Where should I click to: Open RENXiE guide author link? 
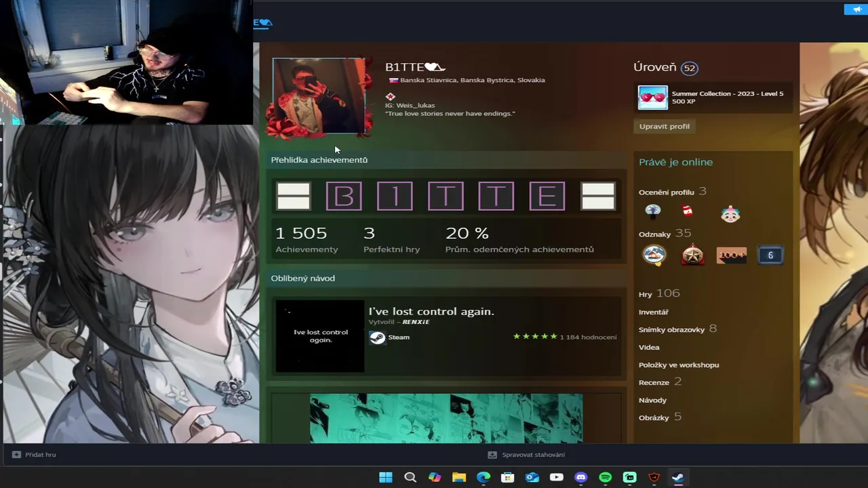[x=416, y=322]
